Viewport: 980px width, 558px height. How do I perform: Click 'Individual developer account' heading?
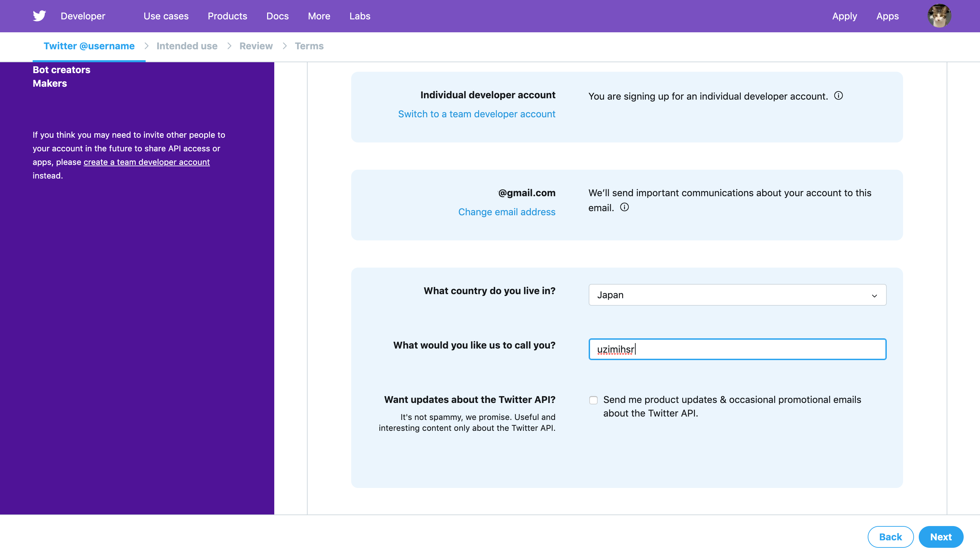(x=488, y=95)
